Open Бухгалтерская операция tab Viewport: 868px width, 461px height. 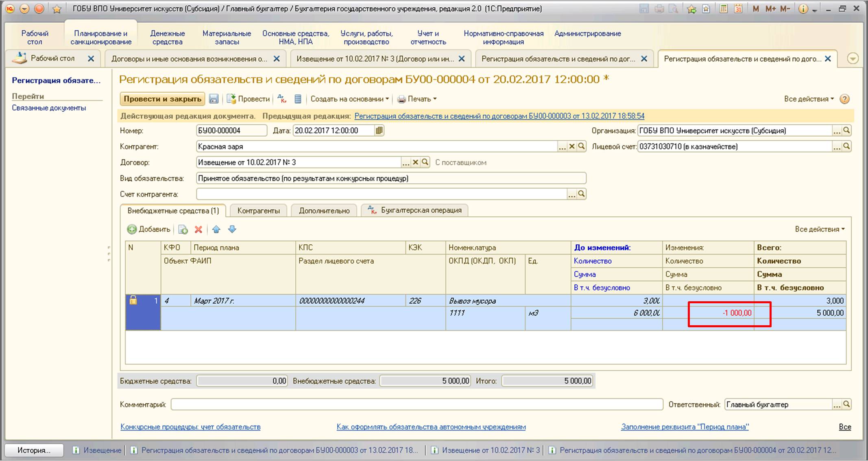415,210
